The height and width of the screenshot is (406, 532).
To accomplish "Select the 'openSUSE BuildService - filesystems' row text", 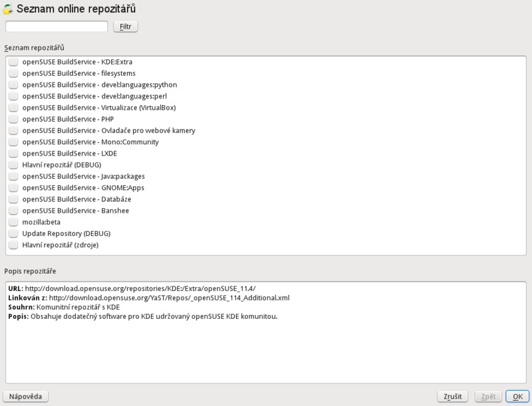I will tap(78, 74).
